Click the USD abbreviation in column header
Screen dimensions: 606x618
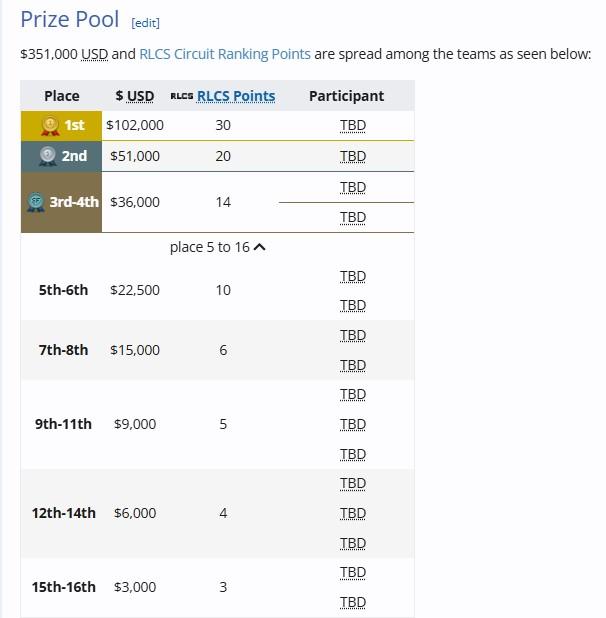[x=140, y=96]
